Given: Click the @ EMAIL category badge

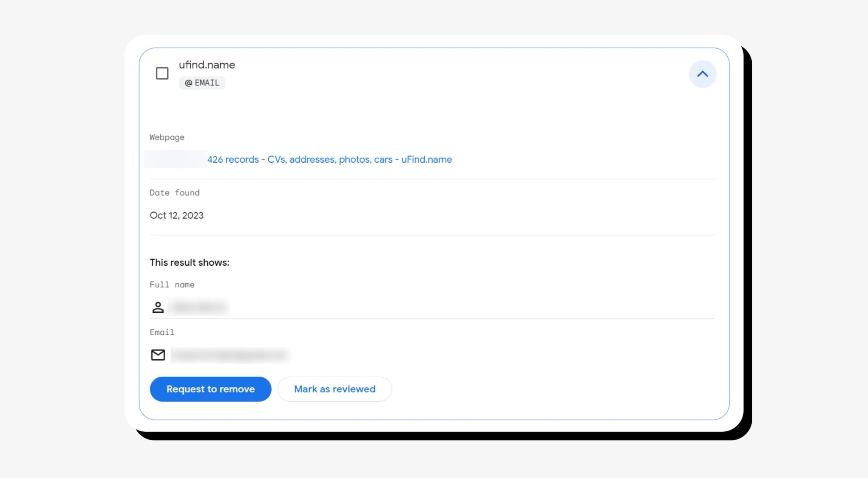Looking at the screenshot, I should [x=202, y=83].
